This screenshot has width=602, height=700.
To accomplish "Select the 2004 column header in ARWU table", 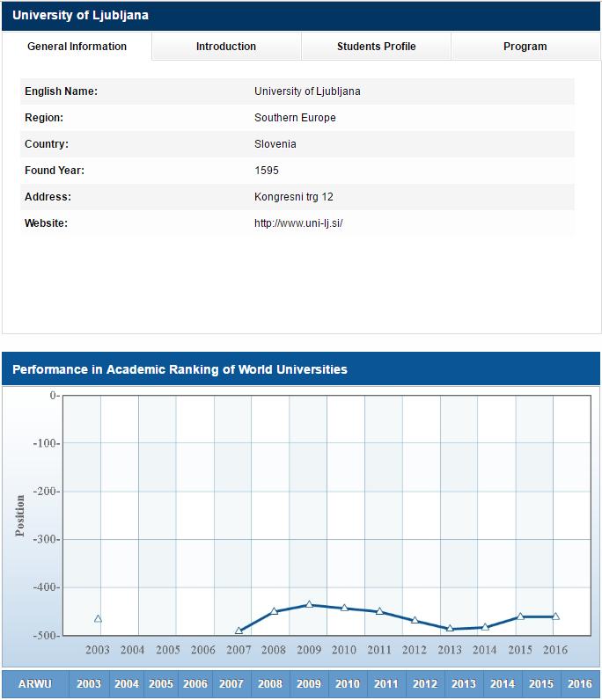I will tap(127, 683).
